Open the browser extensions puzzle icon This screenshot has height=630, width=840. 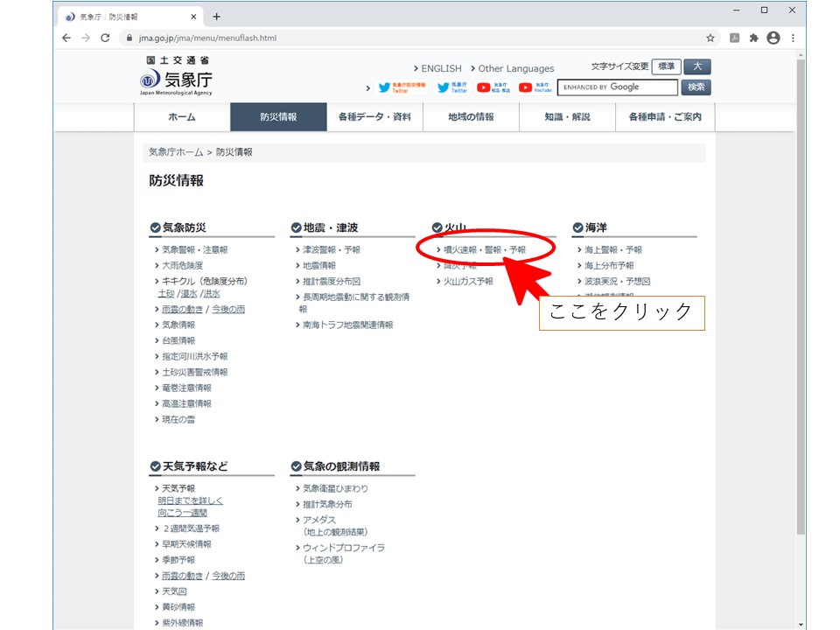[753, 38]
